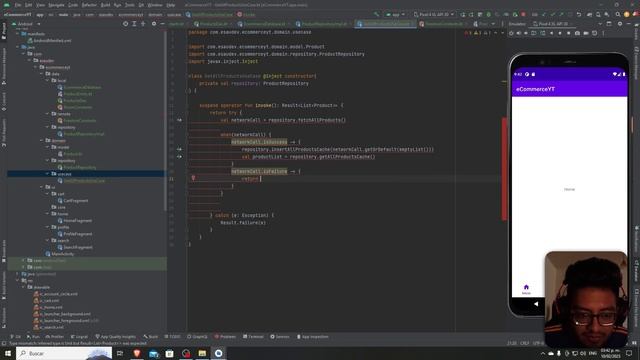Open the Build menu
The width and height of the screenshot is (640, 360).
point(105,5)
